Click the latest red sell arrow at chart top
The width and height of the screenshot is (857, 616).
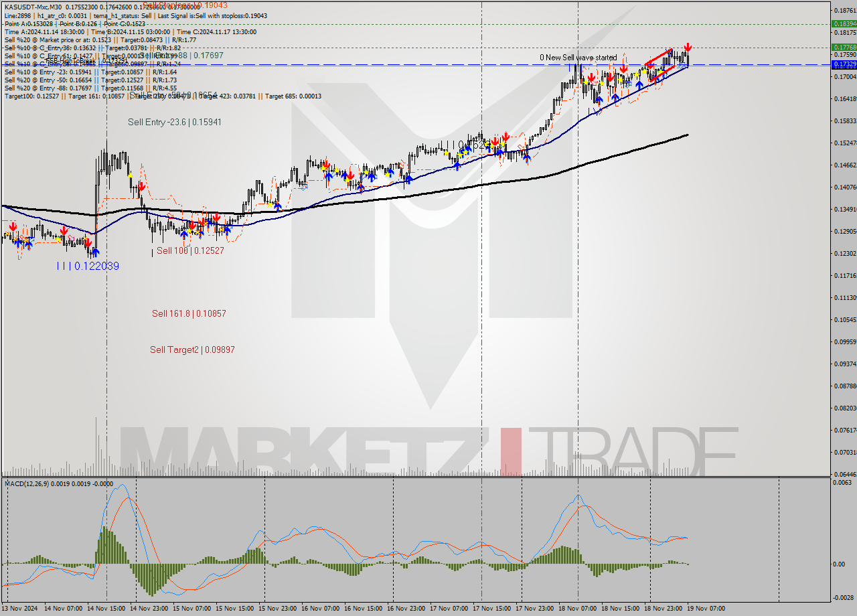688,48
